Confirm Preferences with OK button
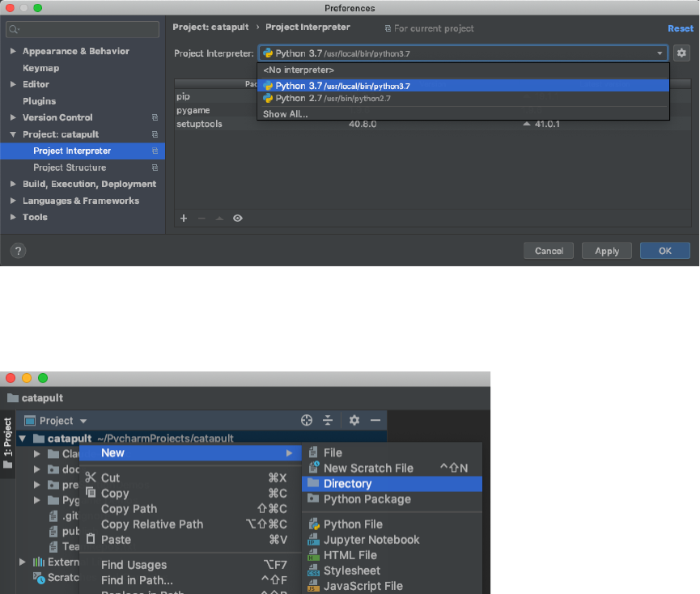 tap(664, 251)
